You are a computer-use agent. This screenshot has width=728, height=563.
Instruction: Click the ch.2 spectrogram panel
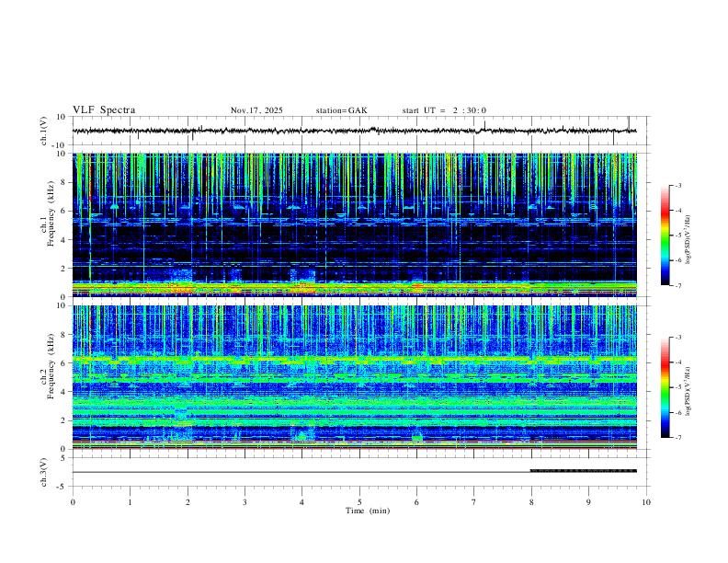355,377
